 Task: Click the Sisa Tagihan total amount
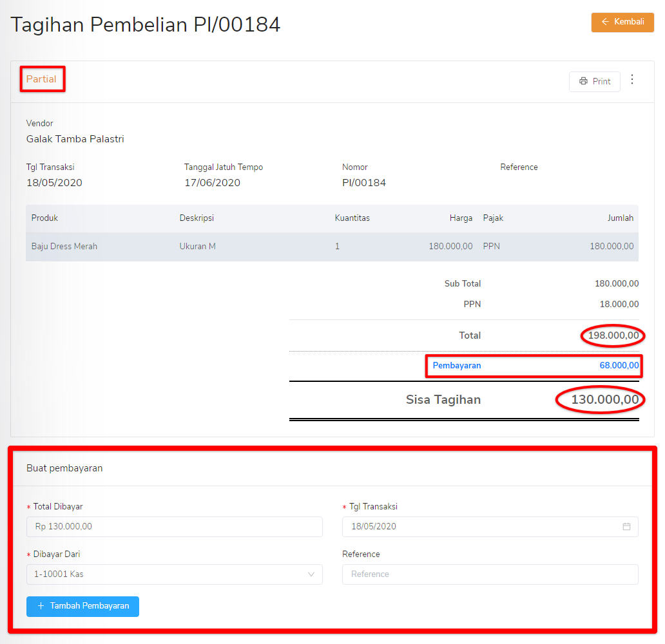(x=600, y=399)
